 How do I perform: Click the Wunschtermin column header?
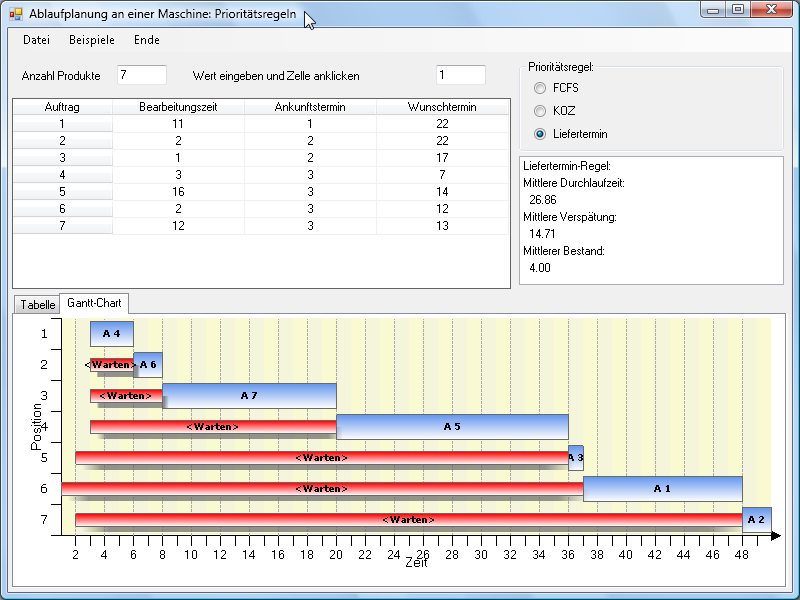(x=442, y=107)
